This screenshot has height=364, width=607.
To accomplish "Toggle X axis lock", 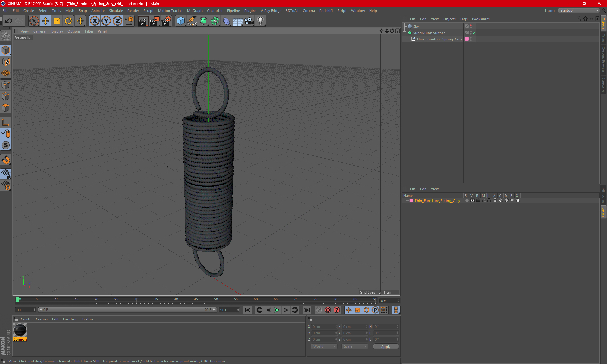I will pos(95,21).
